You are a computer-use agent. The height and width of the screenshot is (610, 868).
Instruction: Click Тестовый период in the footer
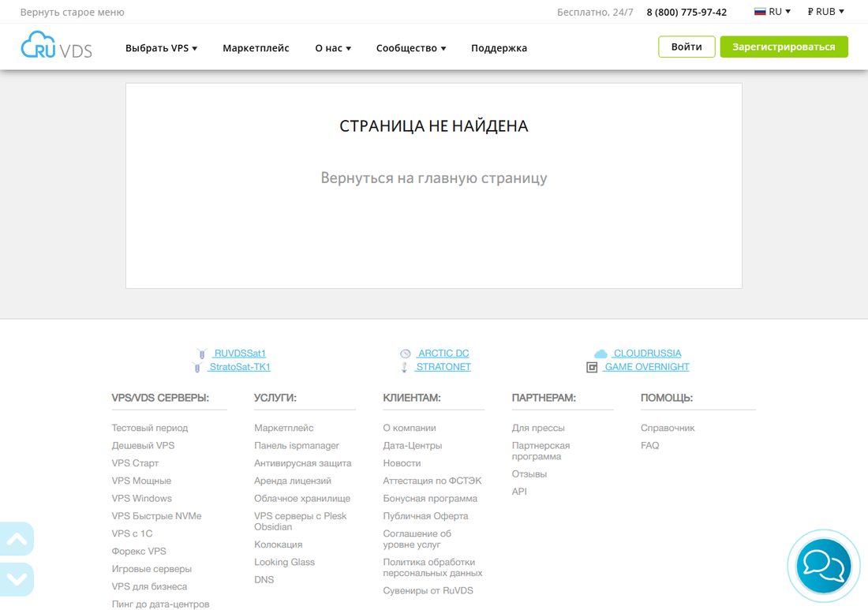149,428
